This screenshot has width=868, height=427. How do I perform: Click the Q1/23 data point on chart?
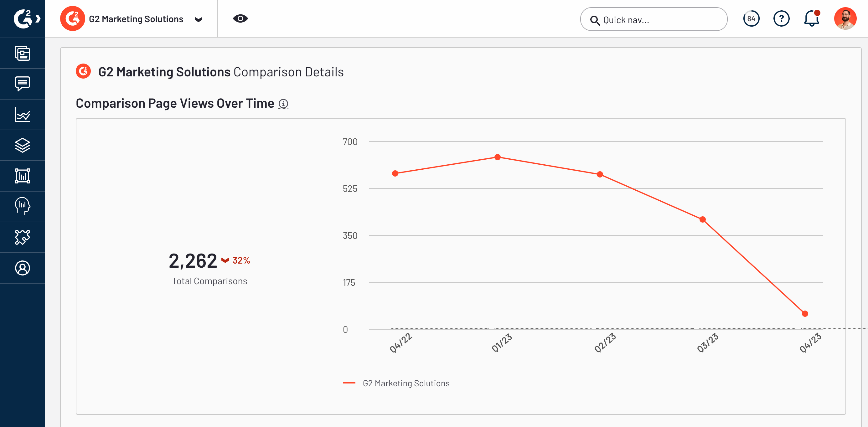tap(498, 157)
